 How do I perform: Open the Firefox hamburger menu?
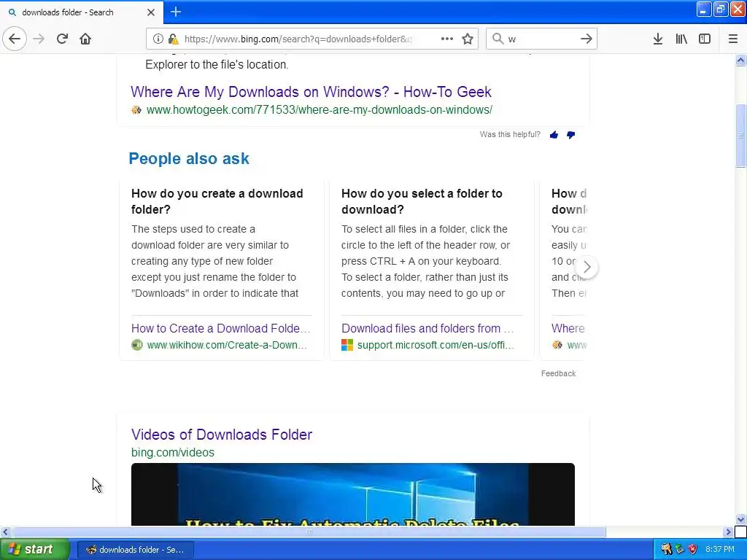click(733, 39)
